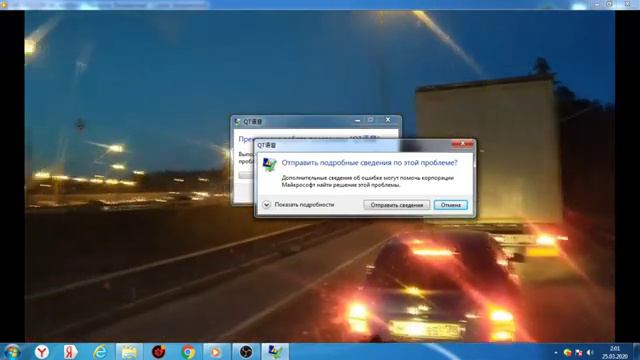The height and width of the screenshot is (360, 640).
Task: Expand Показать подробности in the error dialog
Action: click(x=299, y=204)
